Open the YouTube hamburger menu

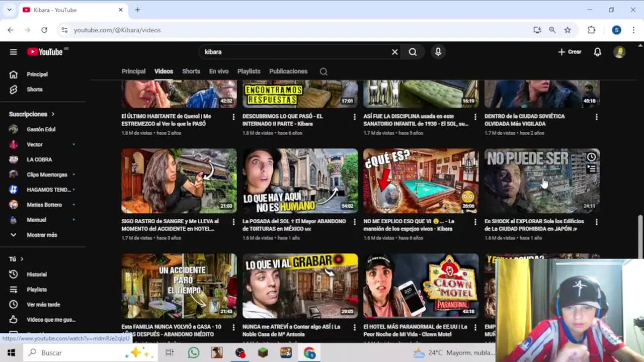(x=14, y=52)
